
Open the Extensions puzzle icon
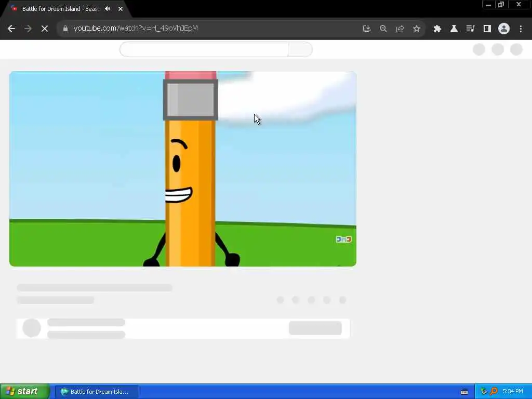tap(437, 29)
